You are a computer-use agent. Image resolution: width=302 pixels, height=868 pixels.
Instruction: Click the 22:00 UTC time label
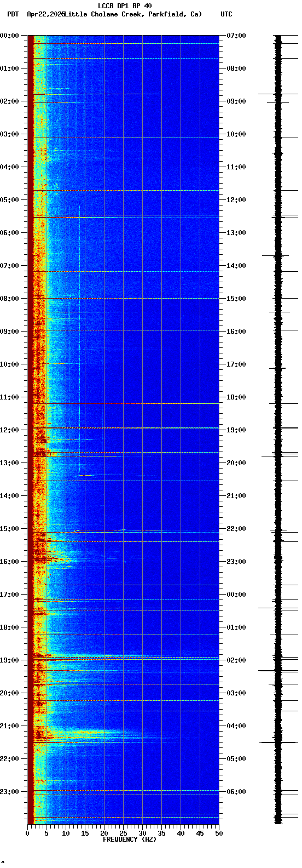click(x=236, y=529)
